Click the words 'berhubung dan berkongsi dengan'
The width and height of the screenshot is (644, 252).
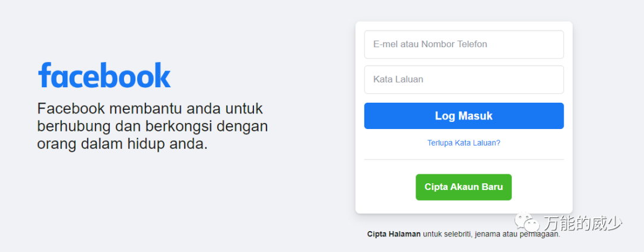153,127
